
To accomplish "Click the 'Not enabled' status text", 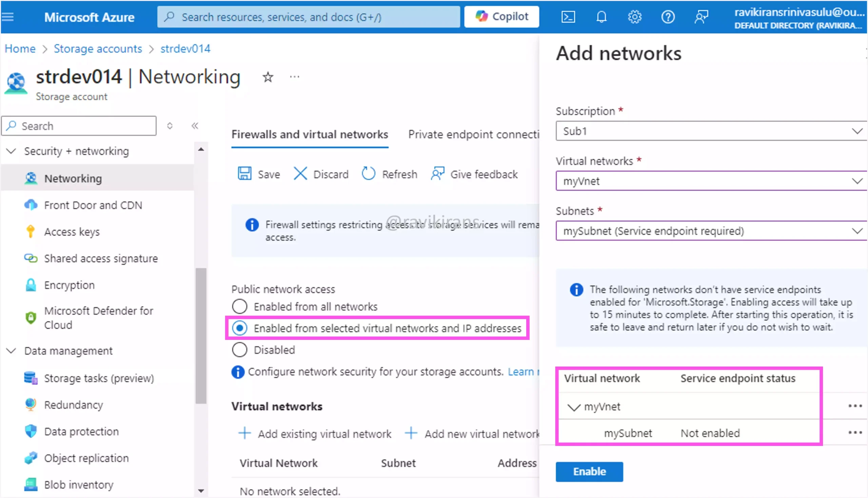I will click(x=710, y=433).
